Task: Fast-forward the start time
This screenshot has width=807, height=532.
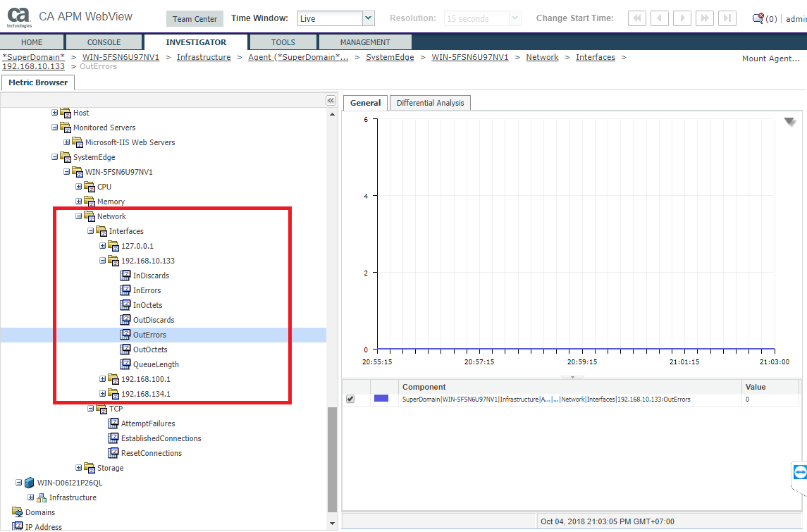Action: 705,18
